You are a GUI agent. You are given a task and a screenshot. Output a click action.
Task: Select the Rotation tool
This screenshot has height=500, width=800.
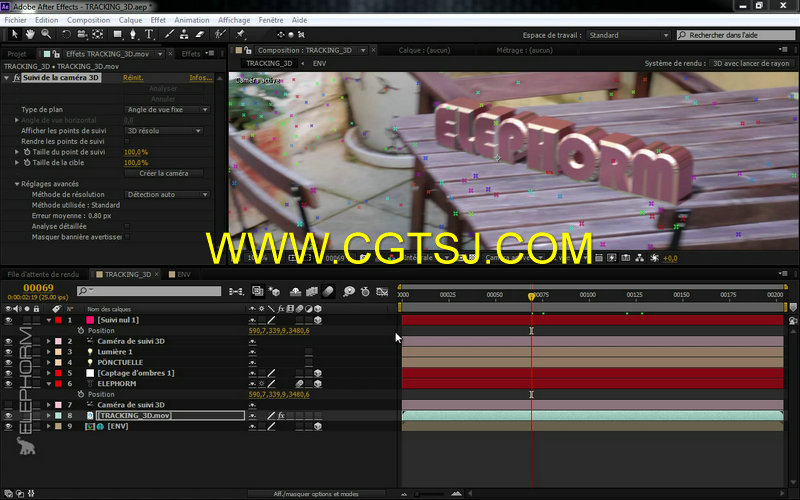(x=66, y=34)
